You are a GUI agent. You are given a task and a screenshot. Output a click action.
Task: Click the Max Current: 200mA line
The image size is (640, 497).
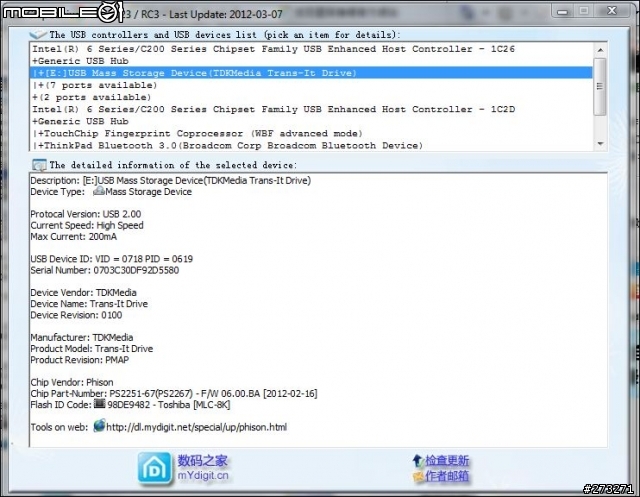(x=73, y=237)
